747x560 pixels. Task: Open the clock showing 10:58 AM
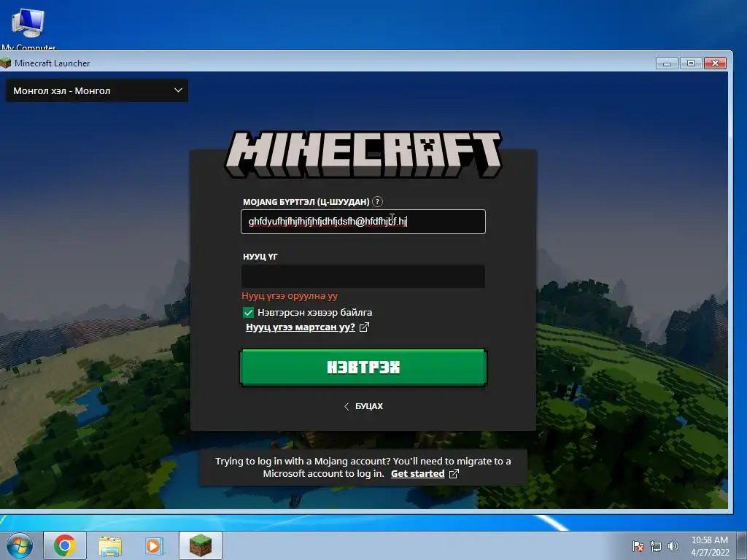pyautogui.click(x=710, y=546)
